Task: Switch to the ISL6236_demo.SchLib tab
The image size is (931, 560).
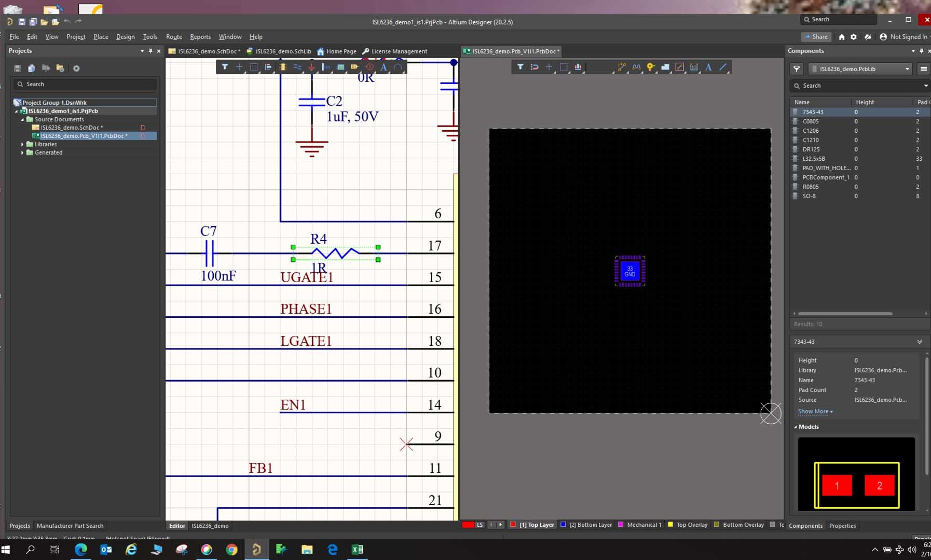Action: tap(282, 51)
